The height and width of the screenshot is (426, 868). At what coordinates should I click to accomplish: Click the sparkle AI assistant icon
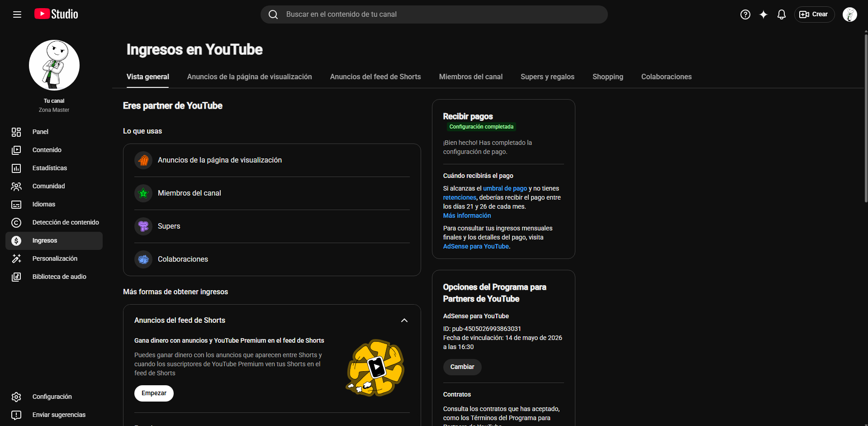764,14
